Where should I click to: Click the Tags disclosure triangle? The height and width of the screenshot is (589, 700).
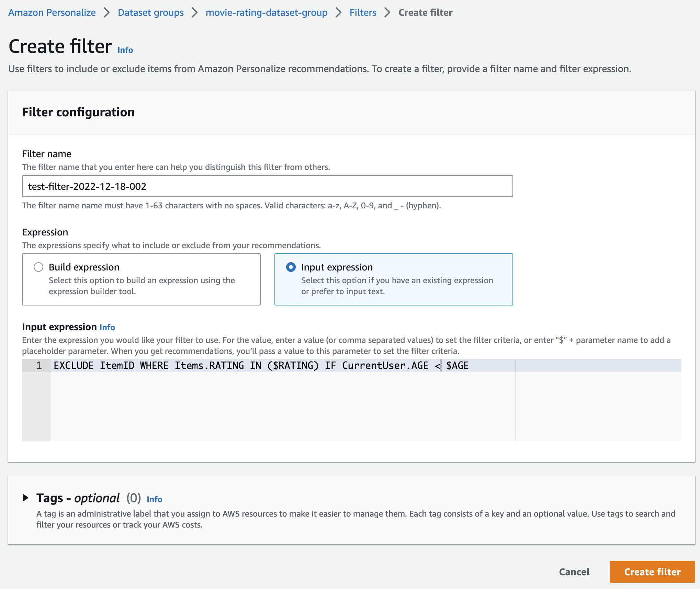26,498
